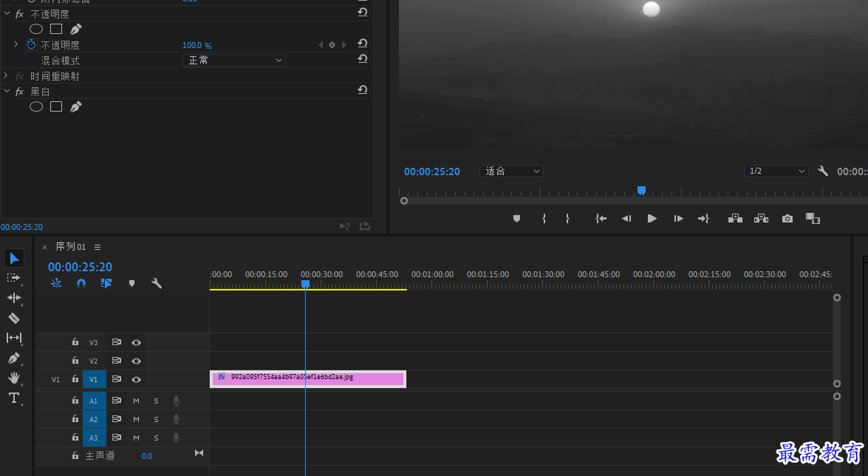Reset the 黑白 effect
This screenshot has width=868, height=476.
coord(363,89)
